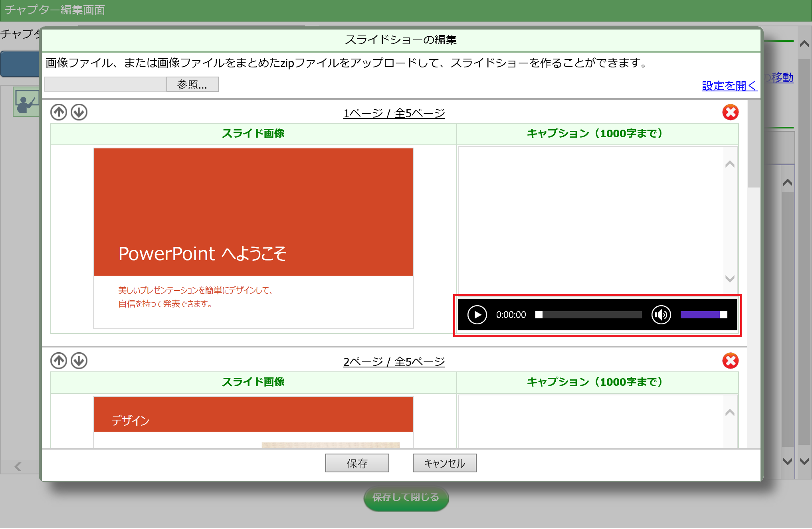Click the background panel's scroll-down chevron
This screenshot has height=529, width=812.
tap(788, 462)
